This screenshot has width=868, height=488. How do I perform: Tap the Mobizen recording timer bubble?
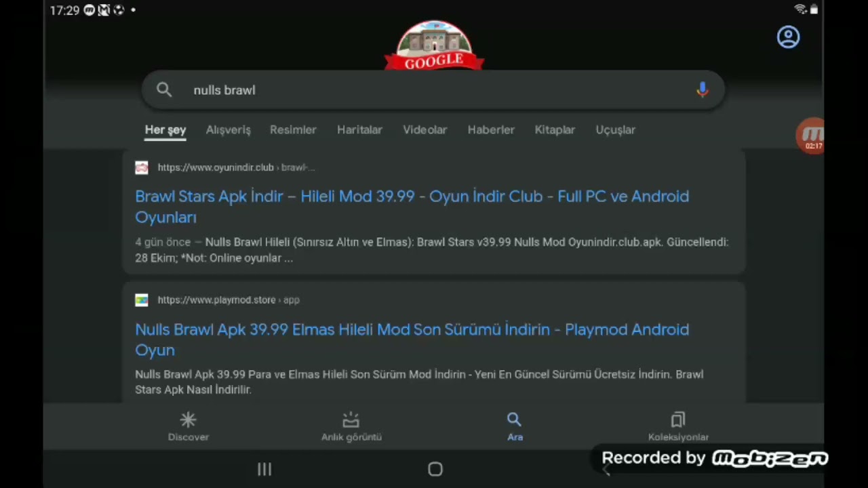810,136
